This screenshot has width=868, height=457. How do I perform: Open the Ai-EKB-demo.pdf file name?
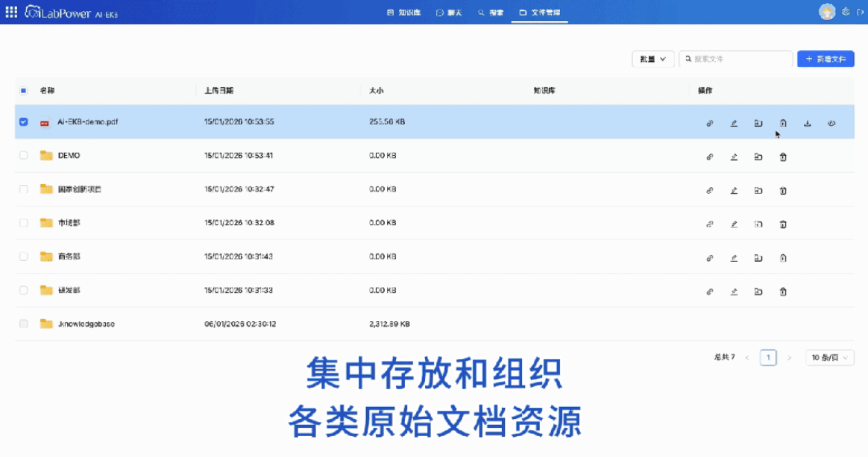pos(88,122)
